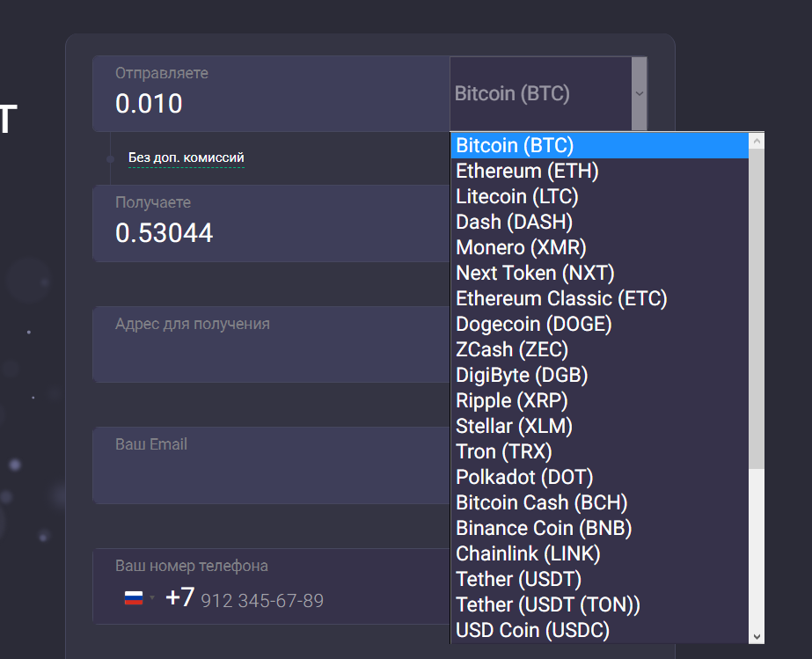The height and width of the screenshot is (659, 812).
Task: Select Binance Coin (BNB) entry
Action: (x=600, y=528)
